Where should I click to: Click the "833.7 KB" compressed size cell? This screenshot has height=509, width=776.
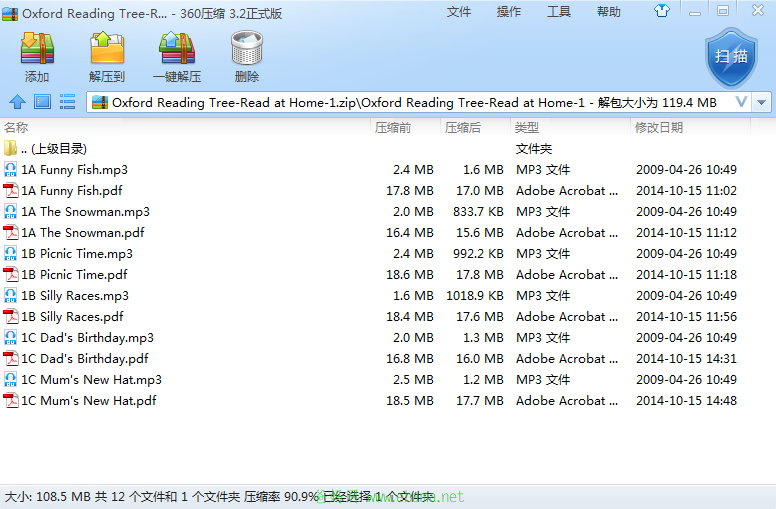tap(478, 211)
